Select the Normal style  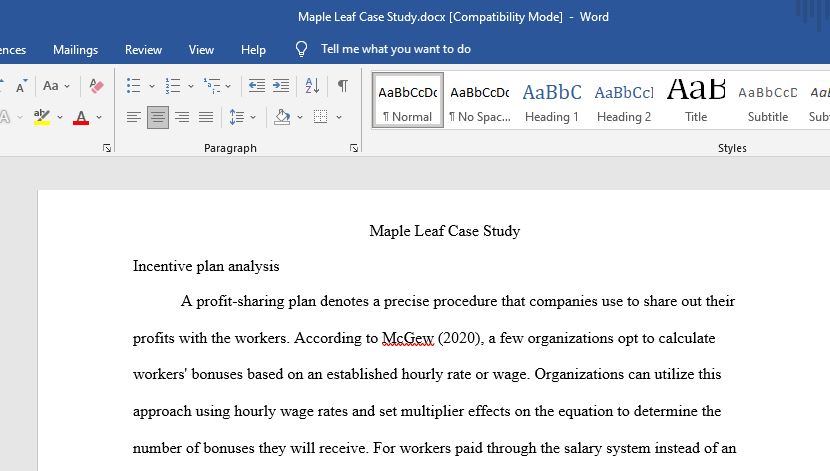[x=408, y=101]
